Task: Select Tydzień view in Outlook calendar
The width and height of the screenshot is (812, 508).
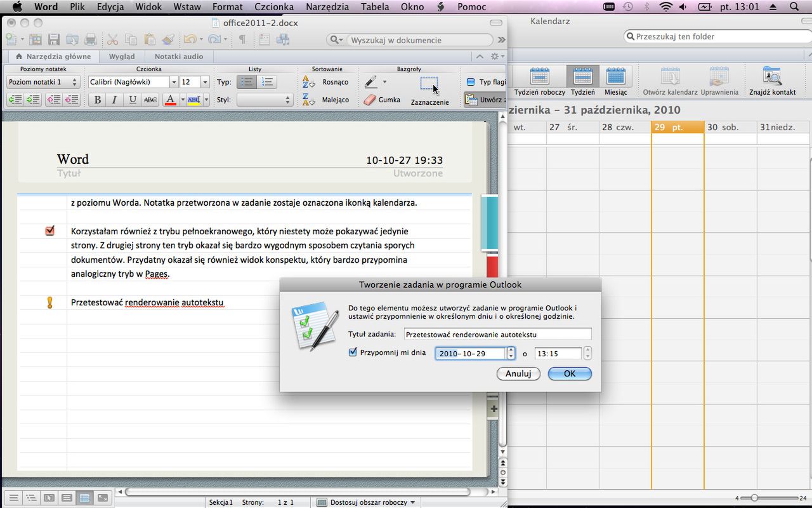Action: [582, 82]
